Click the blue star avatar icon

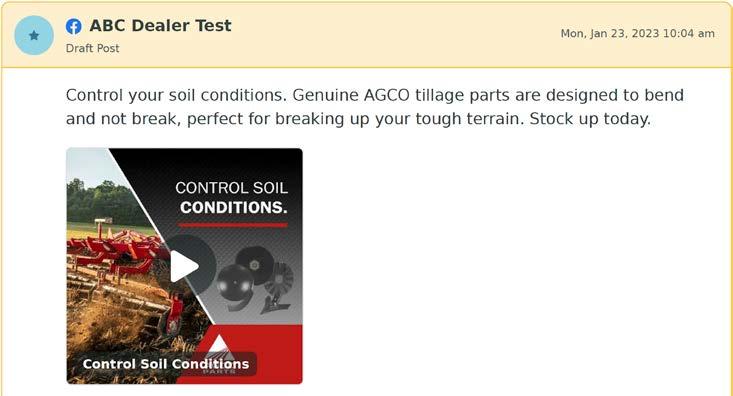tap(34, 36)
